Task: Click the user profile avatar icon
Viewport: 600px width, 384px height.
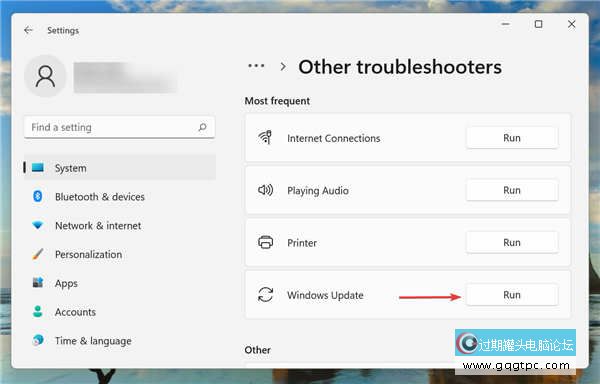Action: [45, 76]
